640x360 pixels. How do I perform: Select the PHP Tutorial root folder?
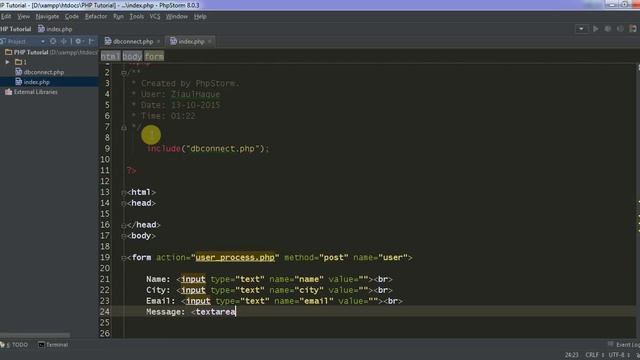point(31,52)
